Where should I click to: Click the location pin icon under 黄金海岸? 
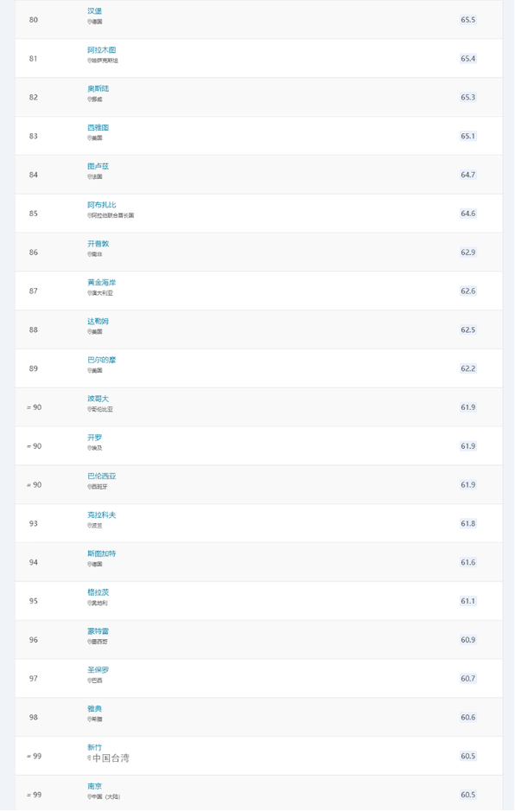pyautogui.click(x=89, y=293)
